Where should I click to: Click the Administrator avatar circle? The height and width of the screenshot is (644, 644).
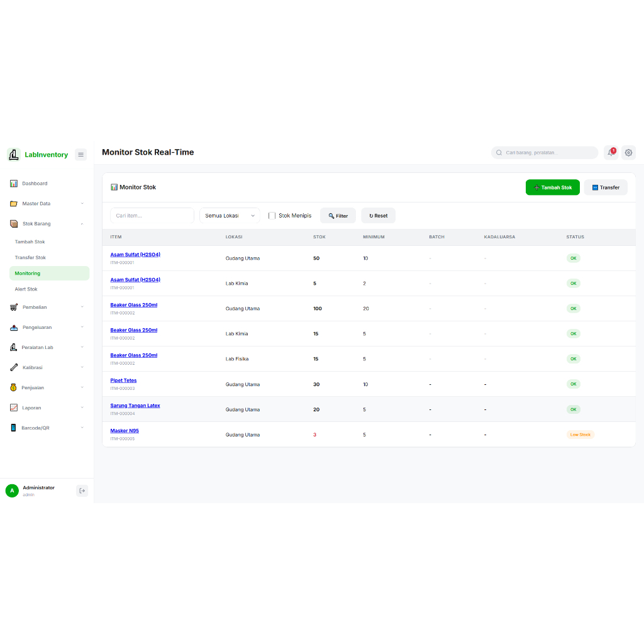tap(12, 491)
